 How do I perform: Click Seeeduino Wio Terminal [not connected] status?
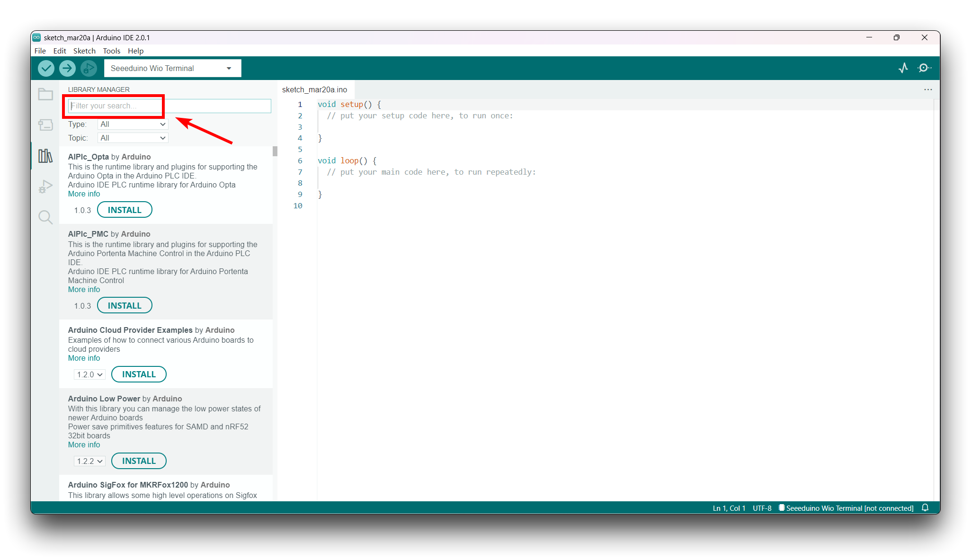pos(846,508)
